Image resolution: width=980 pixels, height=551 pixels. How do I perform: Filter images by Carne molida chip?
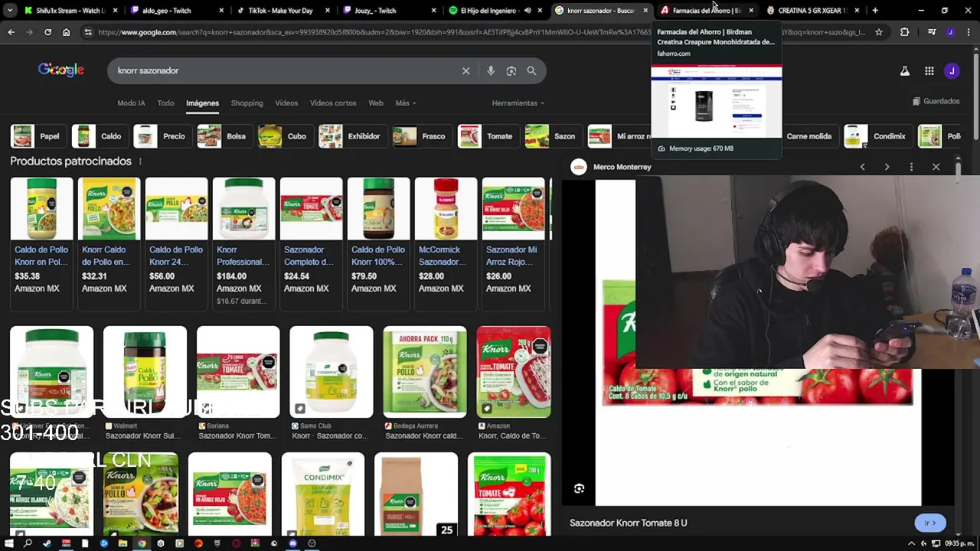coord(808,136)
